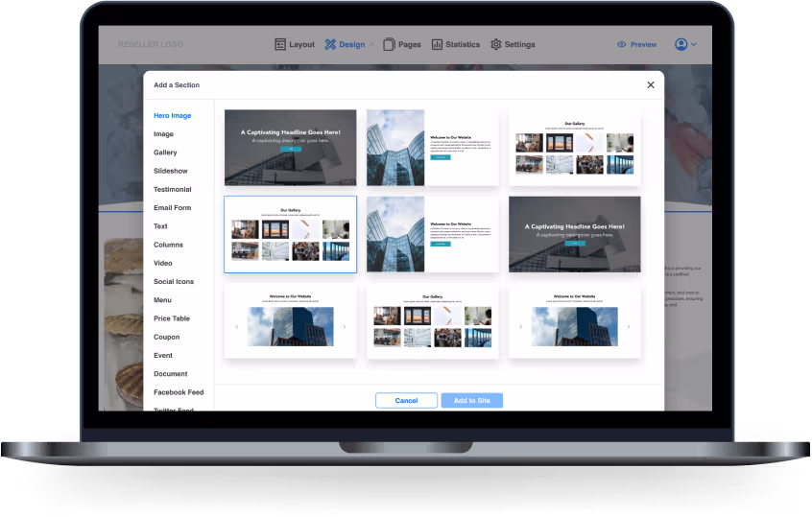Choose first-row Welcome building split template

click(433, 148)
